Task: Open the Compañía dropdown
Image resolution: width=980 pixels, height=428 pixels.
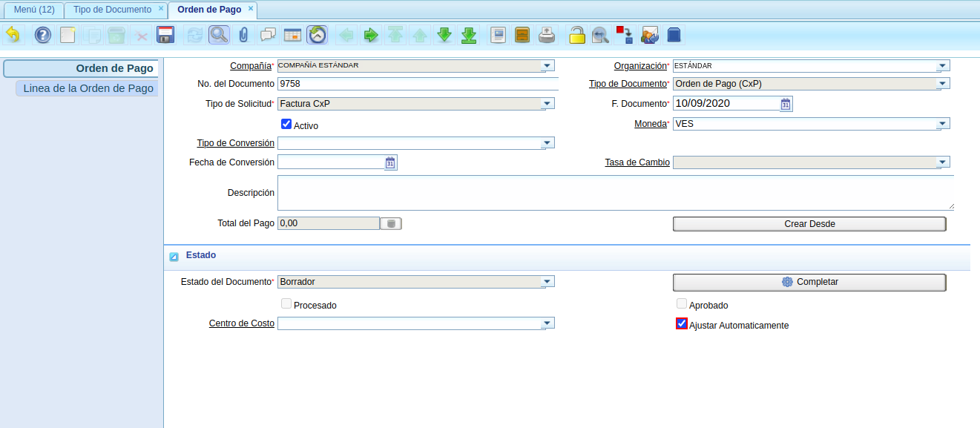Action: tap(547, 65)
